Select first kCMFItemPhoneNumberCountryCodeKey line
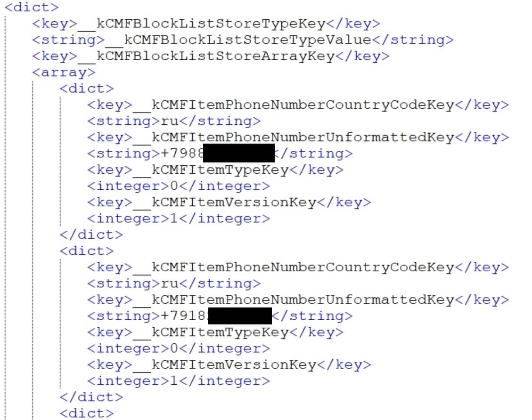 [298, 105]
